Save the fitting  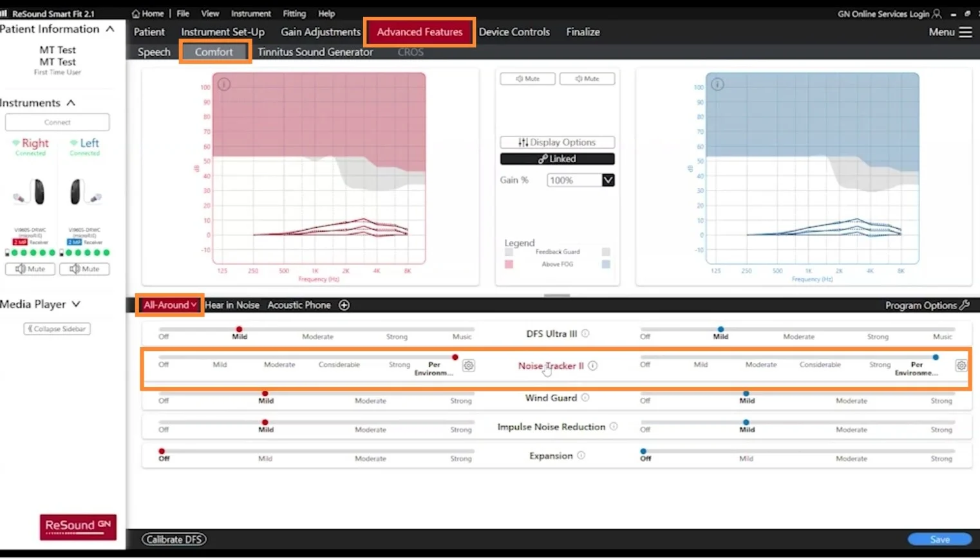[939, 539]
